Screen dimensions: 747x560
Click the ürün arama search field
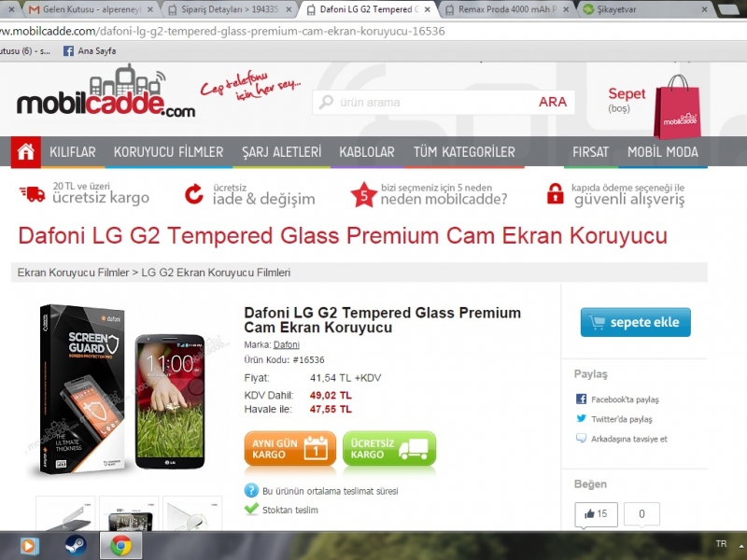pyautogui.click(x=424, y=103)
